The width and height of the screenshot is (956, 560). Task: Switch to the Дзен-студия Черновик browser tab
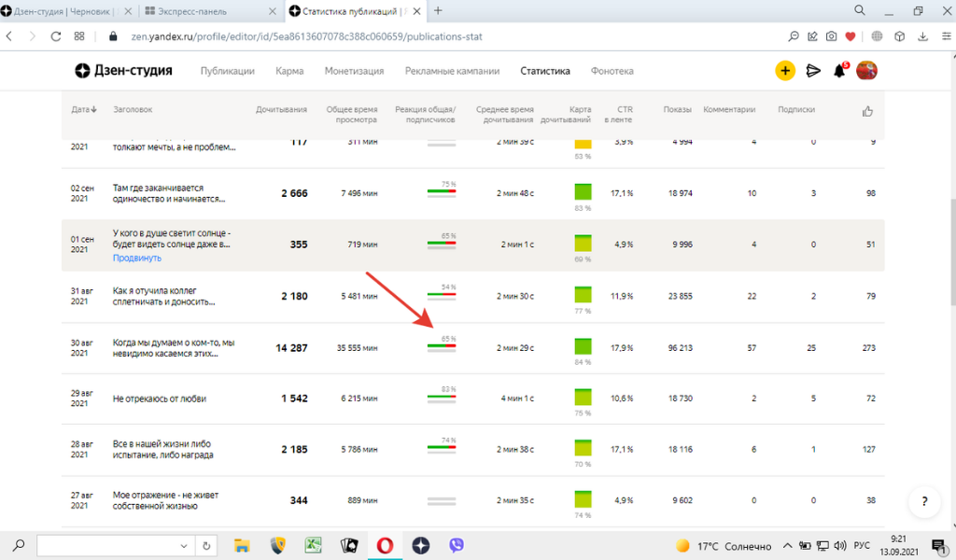[67, 11]
